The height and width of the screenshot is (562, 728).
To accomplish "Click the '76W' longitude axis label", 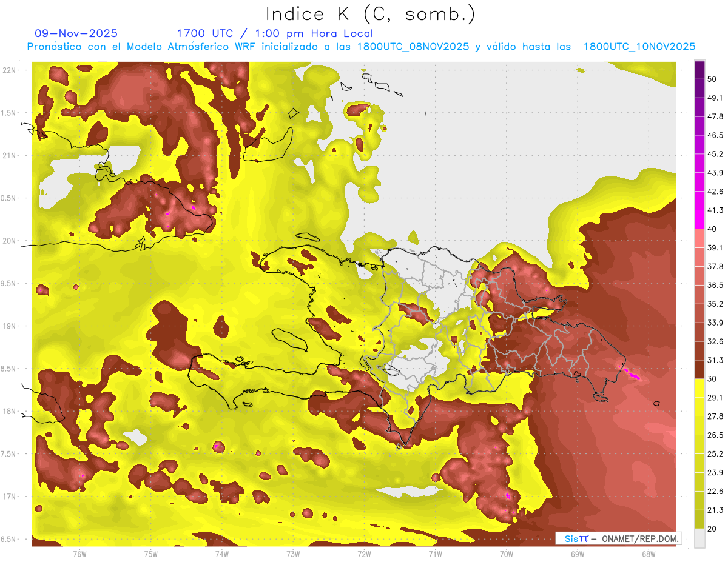I will coord(79,554).
